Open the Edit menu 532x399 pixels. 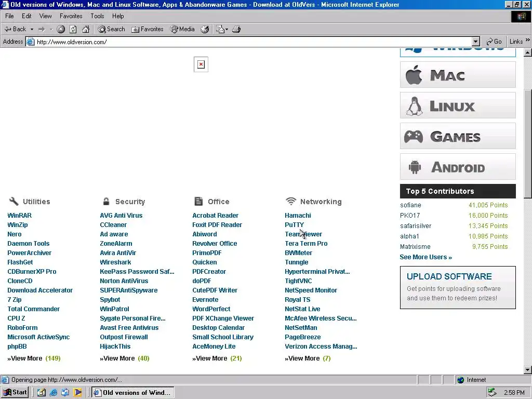[x=26, y=16]
